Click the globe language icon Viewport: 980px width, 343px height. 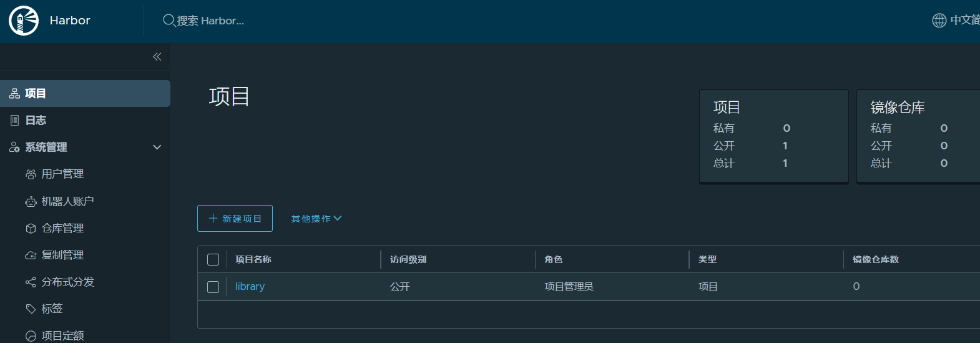coord(939,21)
